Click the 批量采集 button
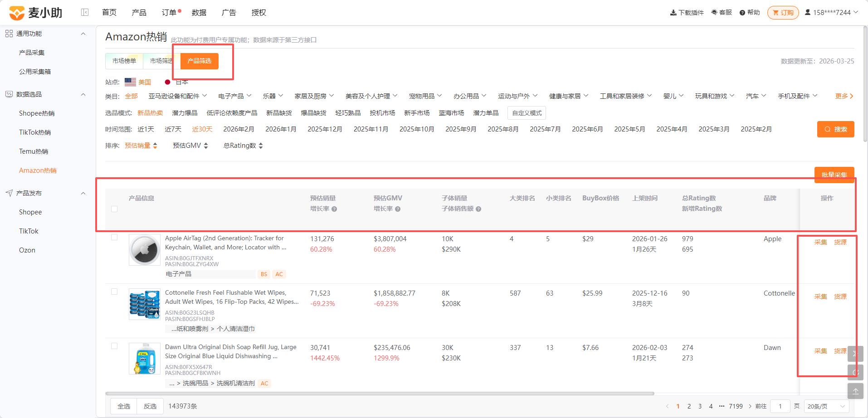The image size is (868, 418). pos(834,175)
